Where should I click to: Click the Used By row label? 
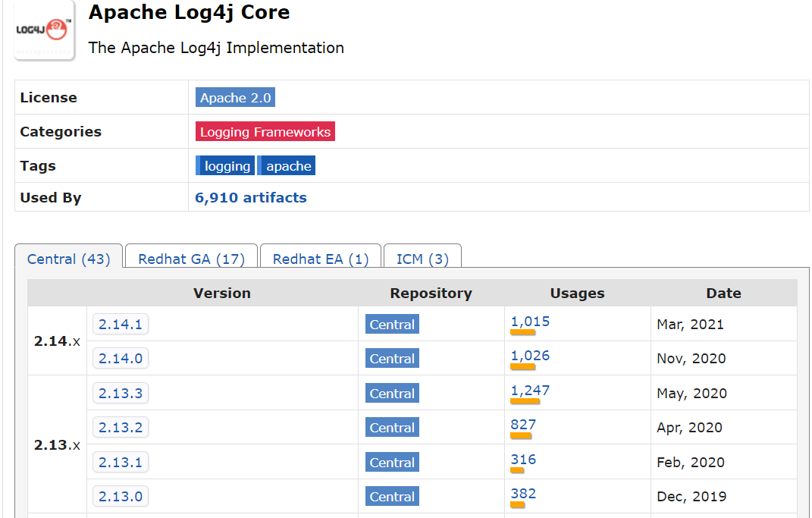coord(51,198)
